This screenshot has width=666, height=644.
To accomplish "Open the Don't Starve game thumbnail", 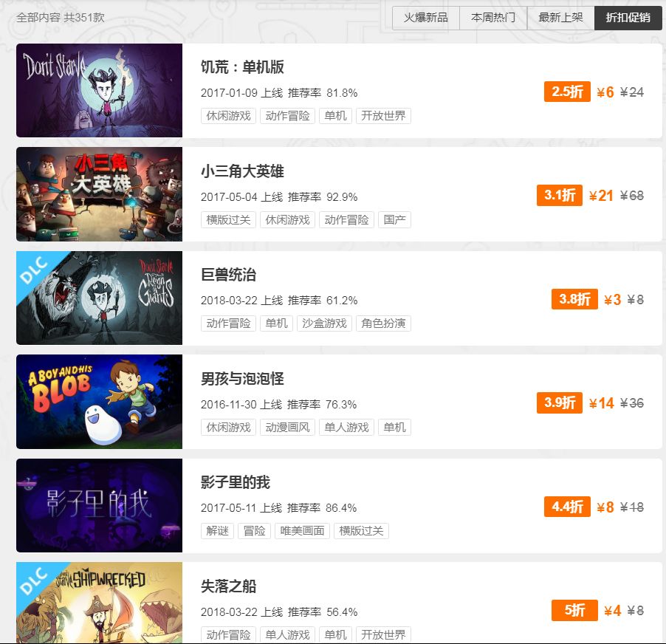I will click(x=100, y=90).
